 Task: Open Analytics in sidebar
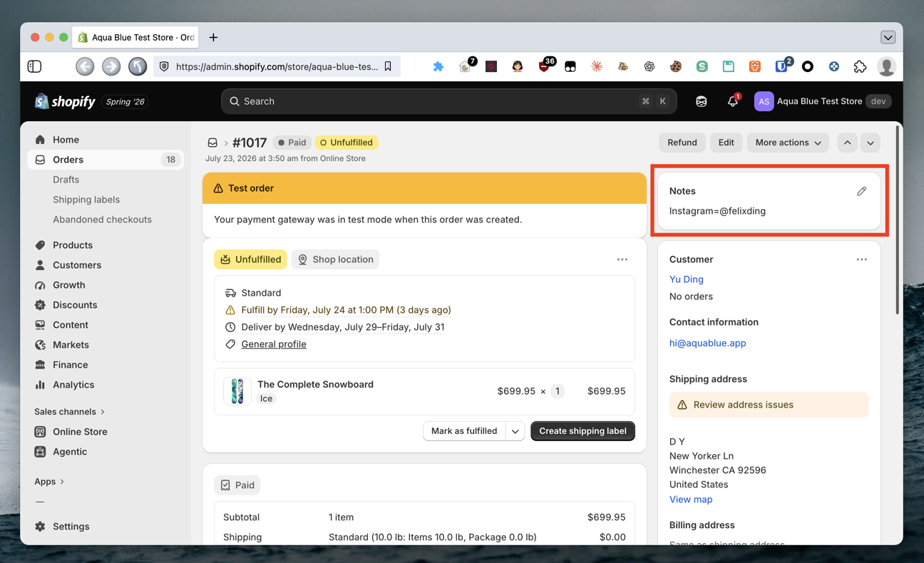tap(106, 385)
